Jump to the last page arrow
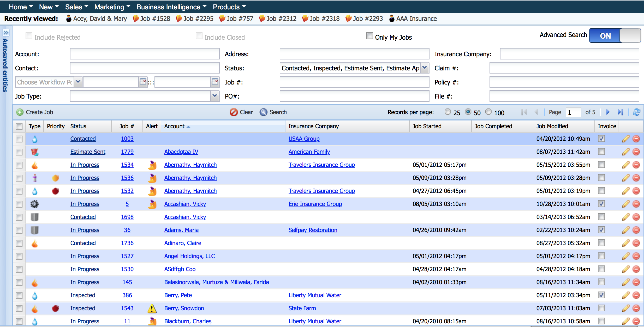 click(621, 112)
